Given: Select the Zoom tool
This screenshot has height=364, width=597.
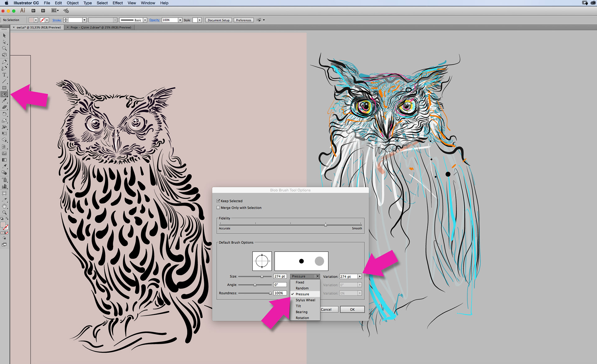Looking at the screenshot, I should point(4,213).
